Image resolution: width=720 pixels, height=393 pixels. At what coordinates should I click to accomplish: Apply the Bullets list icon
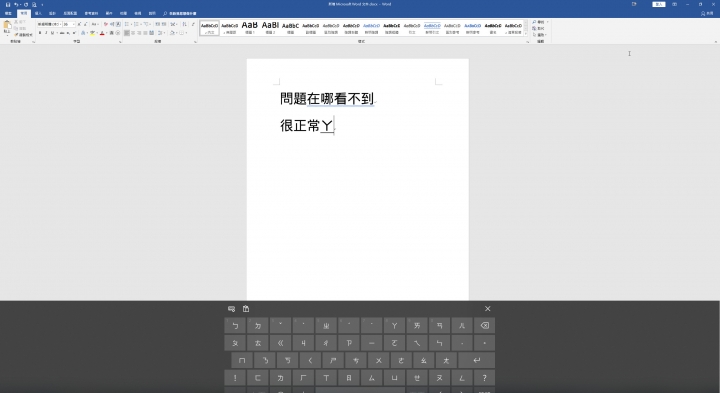[x=128, y=24]
